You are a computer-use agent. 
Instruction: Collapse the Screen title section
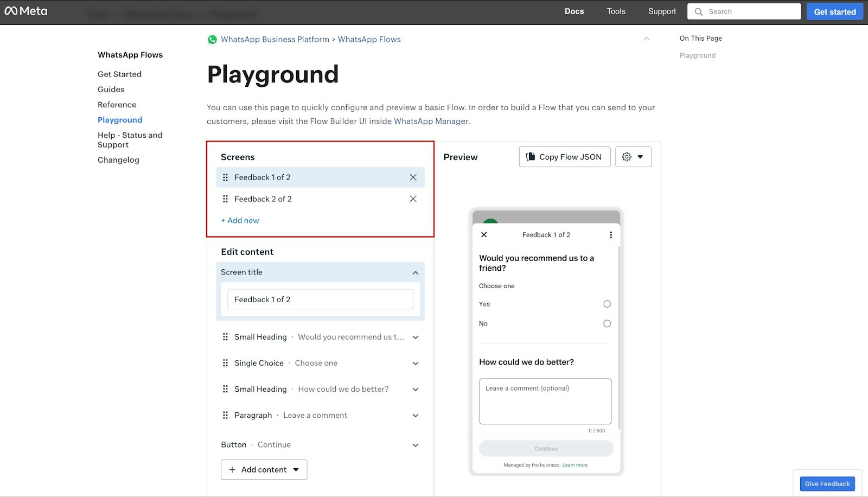coord(416,272)
